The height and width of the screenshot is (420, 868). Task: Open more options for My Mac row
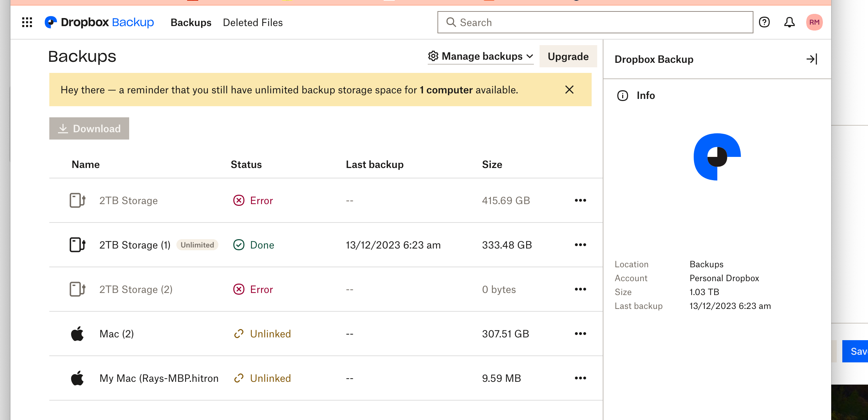[x=580, y=378]
